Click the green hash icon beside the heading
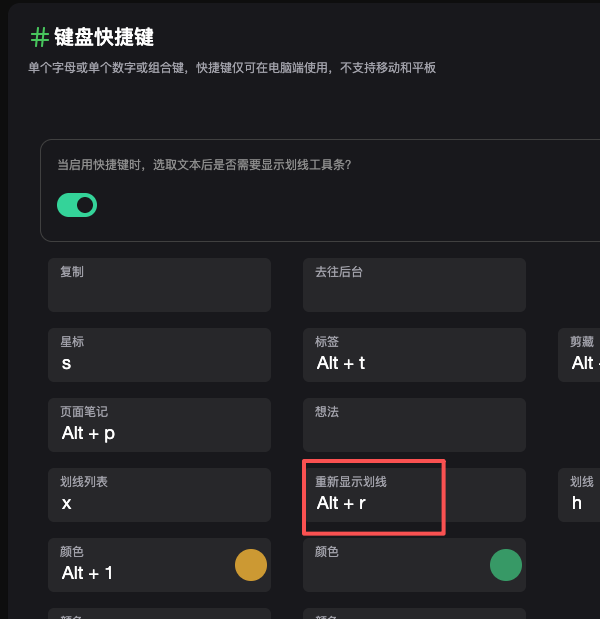 point(40,38)
